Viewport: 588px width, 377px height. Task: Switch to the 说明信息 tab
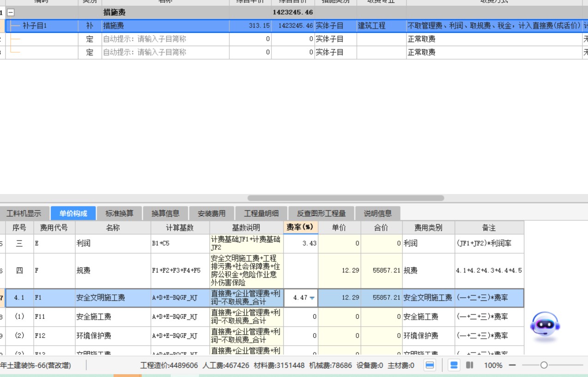[378, 213]
